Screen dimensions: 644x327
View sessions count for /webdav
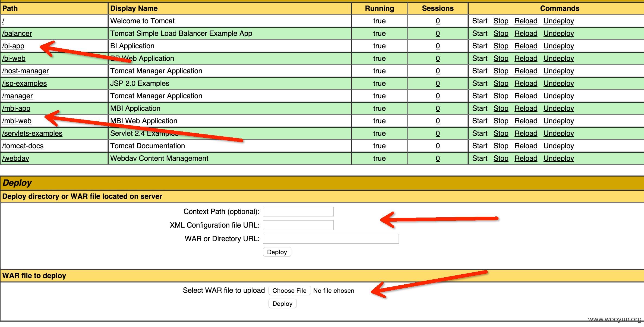point(438,158)
